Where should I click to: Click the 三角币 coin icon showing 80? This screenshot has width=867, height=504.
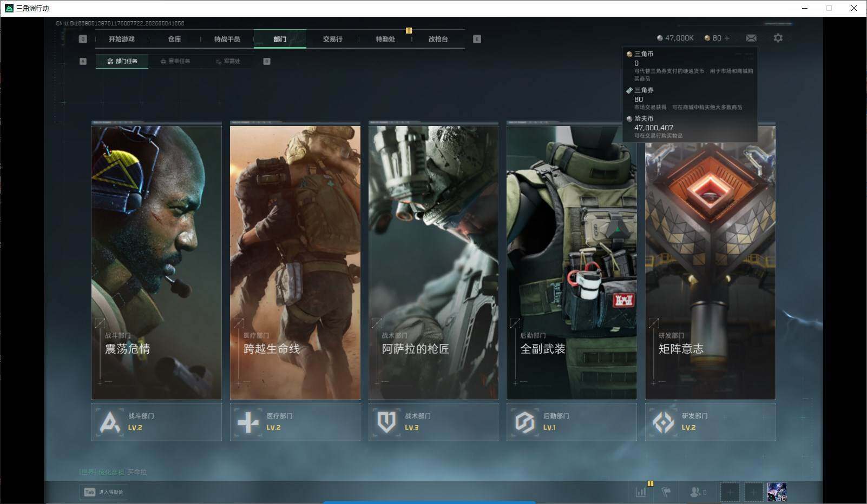point(707,38)
